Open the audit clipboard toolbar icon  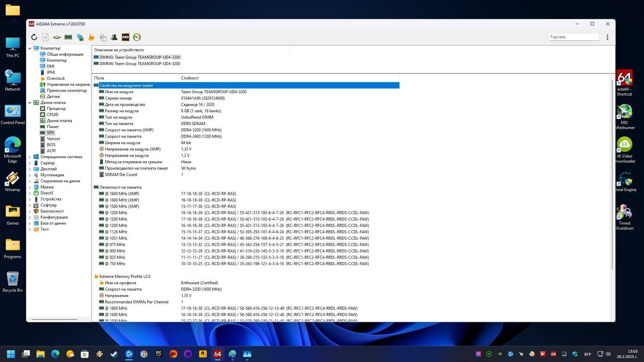pyautogui.click(x=103, y=37)
